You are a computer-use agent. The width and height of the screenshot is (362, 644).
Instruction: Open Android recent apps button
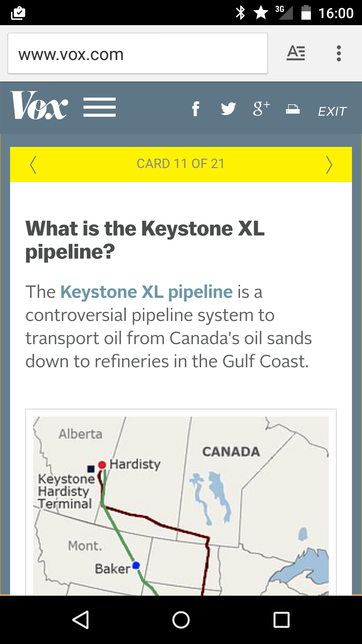(x=282, y=620)
